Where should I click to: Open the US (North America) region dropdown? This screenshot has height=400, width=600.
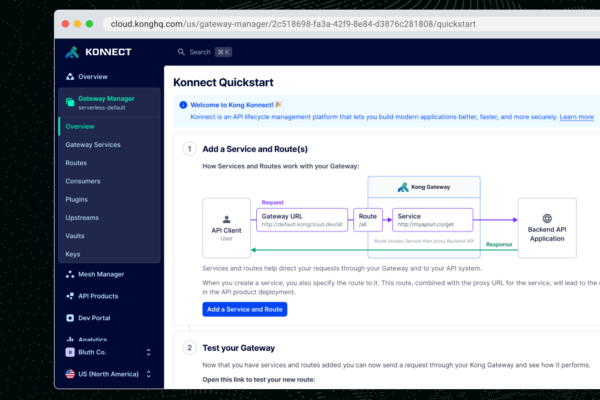148,374
